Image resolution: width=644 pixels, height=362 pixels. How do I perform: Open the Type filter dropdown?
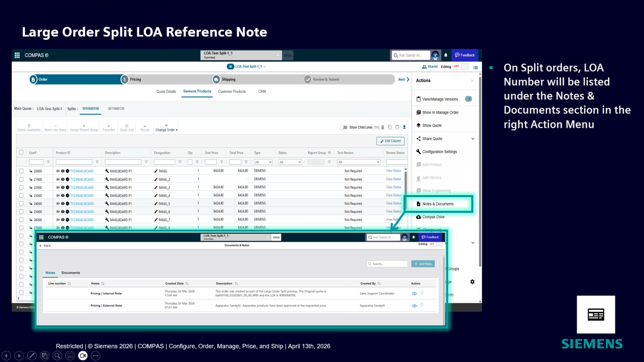[x=263, y=162]
